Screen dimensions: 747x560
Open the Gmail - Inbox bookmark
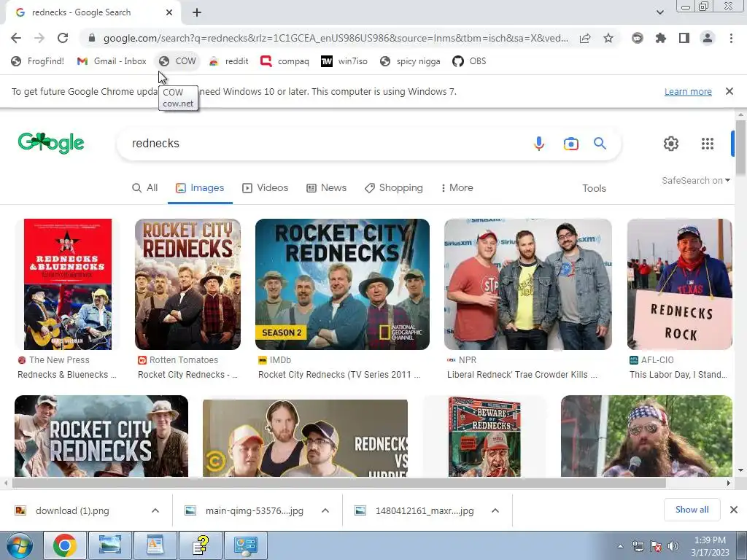[x=112, y=61]
